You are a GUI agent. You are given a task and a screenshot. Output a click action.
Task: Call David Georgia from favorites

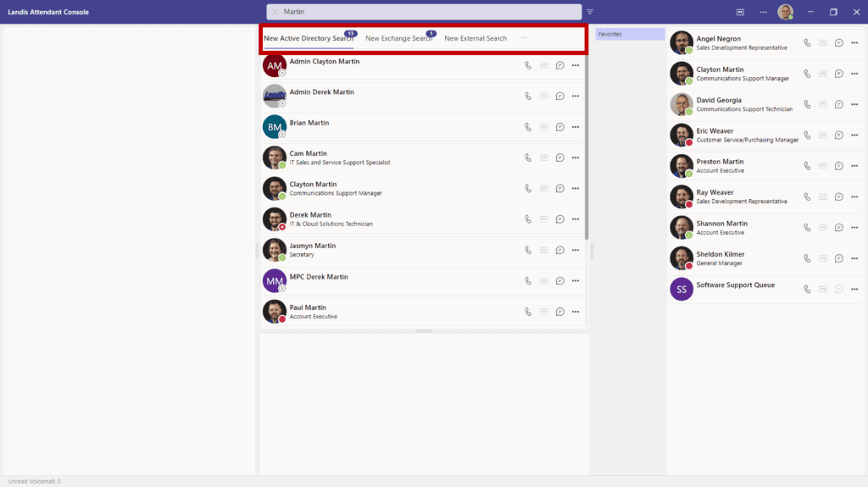point(807,104)
